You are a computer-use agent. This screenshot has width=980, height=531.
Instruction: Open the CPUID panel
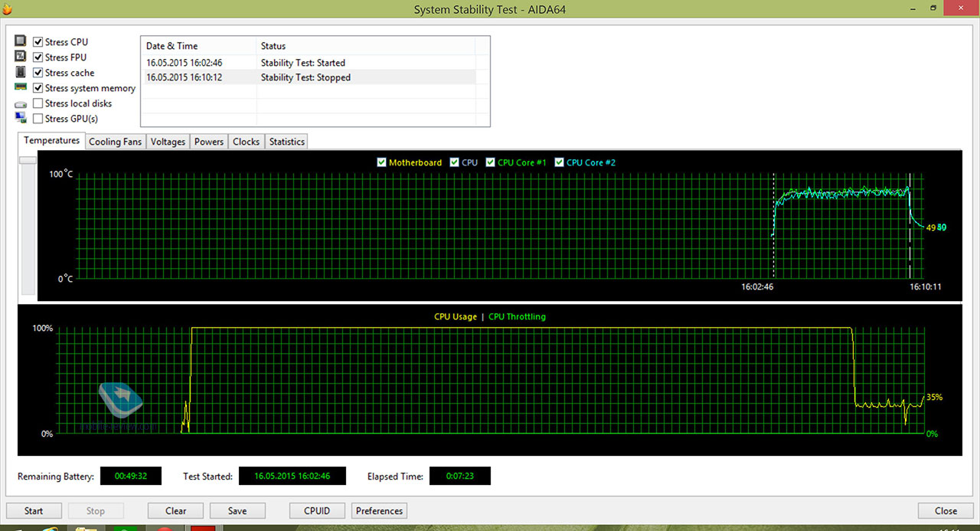pos(317,511)
